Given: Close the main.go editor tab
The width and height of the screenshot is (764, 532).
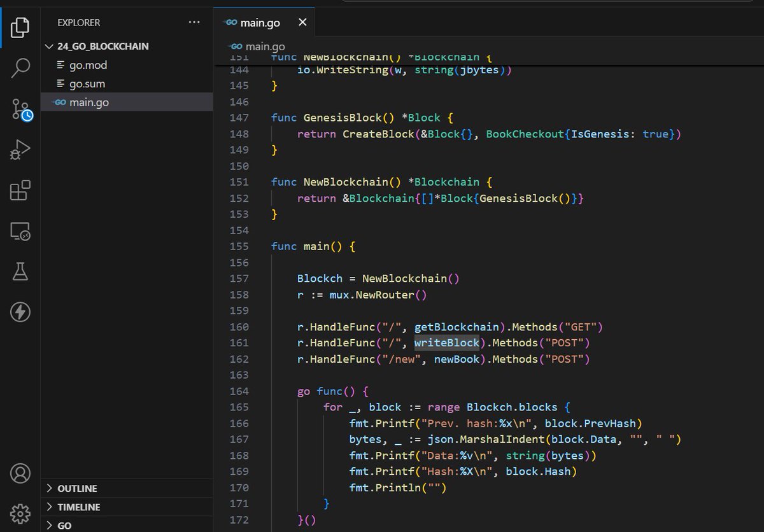Looking at the screenshot, I should click(302, 22).
